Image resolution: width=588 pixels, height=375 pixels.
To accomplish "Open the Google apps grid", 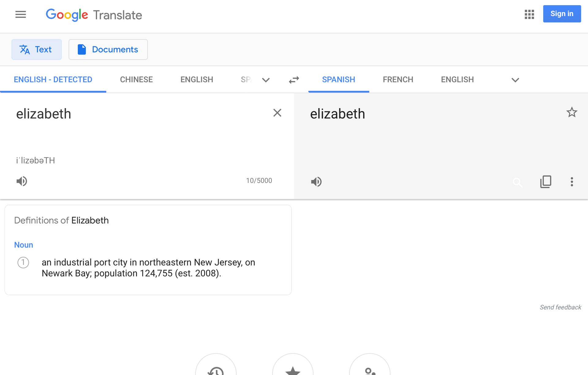I will pos(529,14).
